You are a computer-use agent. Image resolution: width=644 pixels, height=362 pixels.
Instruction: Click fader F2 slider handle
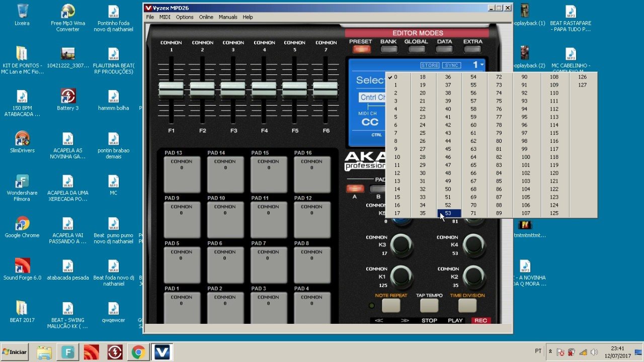pos(202,89)
